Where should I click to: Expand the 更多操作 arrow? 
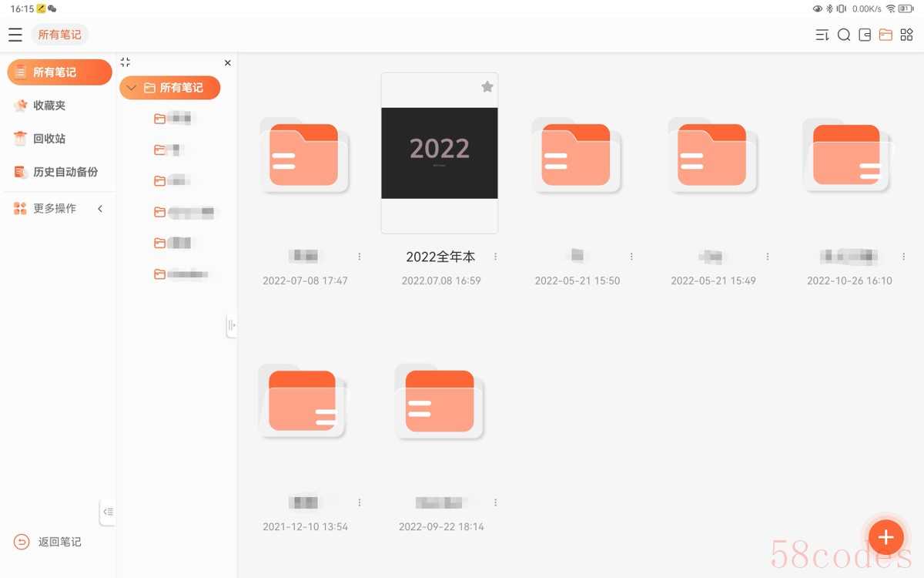click(100, 209)
